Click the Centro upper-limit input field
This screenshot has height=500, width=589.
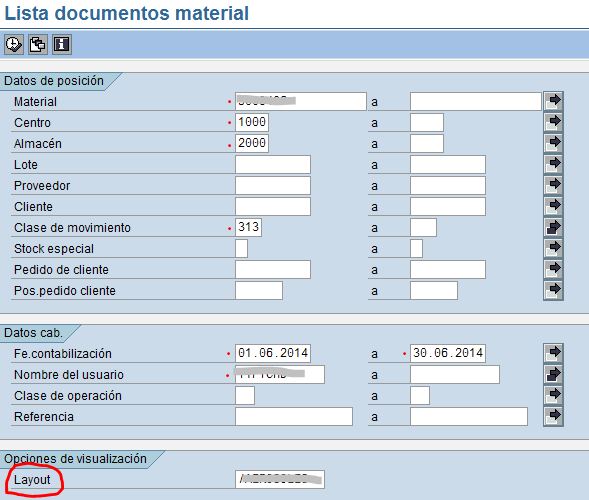pyautogui.click(x=427, y=122)
